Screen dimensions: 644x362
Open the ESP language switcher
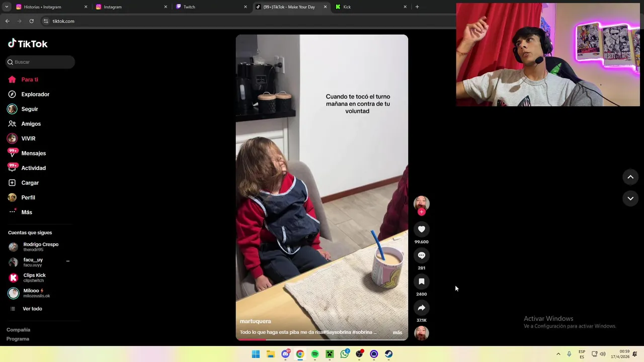(582, 354)
